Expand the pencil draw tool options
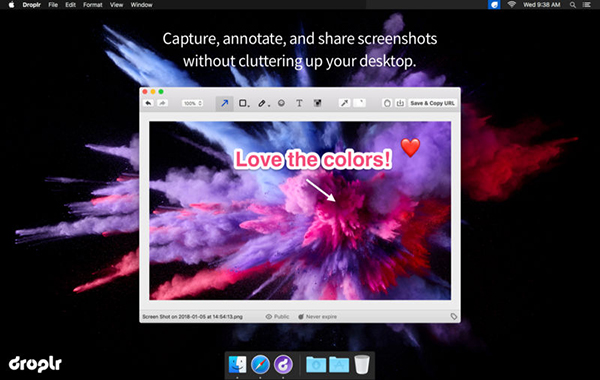Screen dimensions: 600x380 [264, 103]
